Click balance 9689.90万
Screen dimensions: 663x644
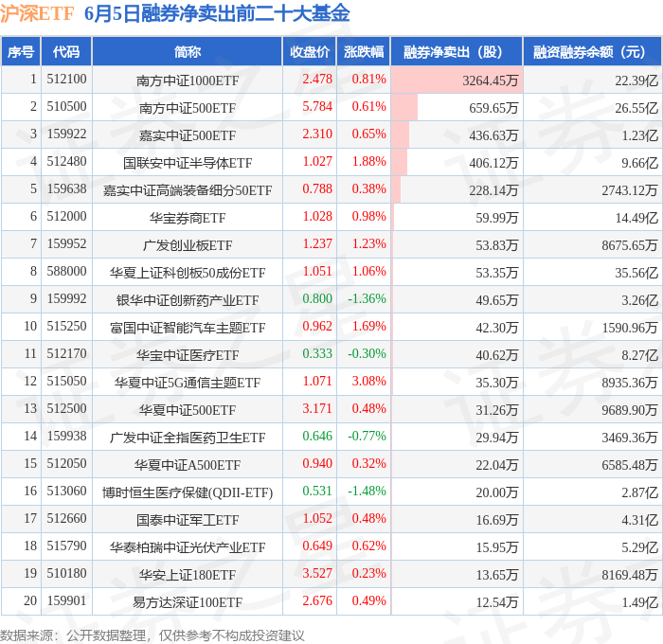tap(630, 410)
